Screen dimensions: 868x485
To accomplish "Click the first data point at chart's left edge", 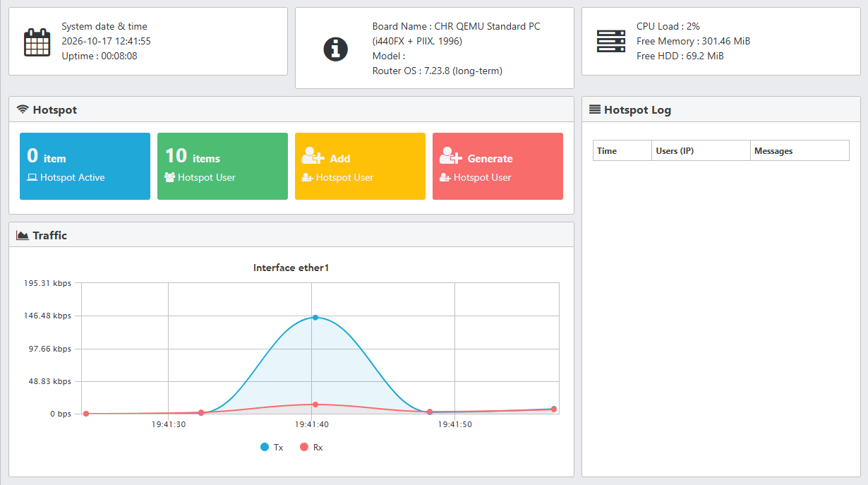I will [86, 414].
